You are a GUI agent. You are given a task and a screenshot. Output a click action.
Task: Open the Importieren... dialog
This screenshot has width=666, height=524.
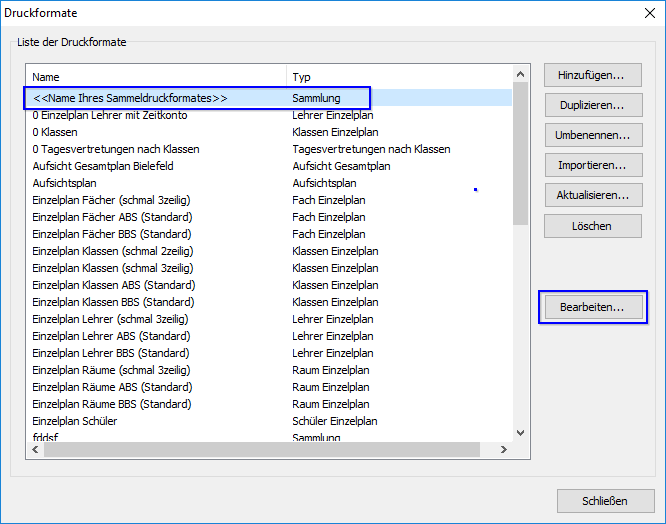pyautogui.click(x=593, y=165)
